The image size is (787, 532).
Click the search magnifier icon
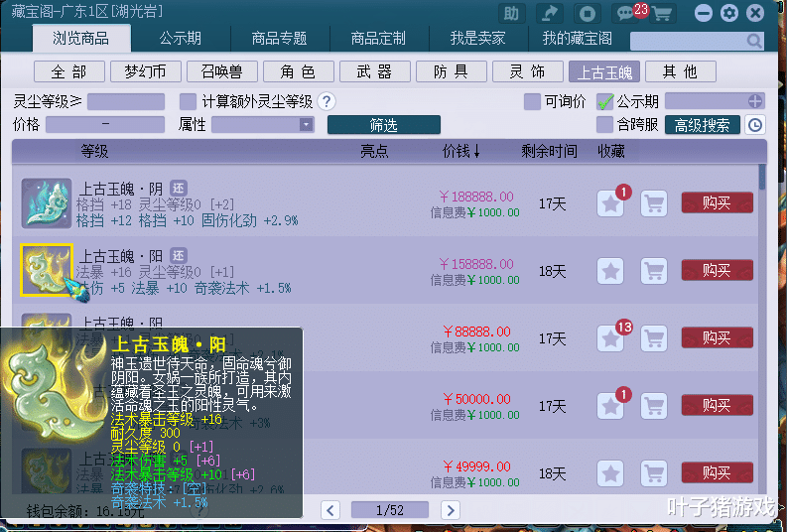pyautogui.click(x=754, y=41)
